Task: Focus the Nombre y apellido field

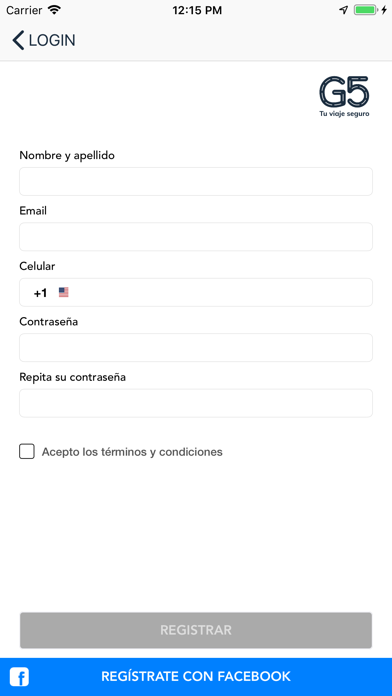Action: point(196,181)
